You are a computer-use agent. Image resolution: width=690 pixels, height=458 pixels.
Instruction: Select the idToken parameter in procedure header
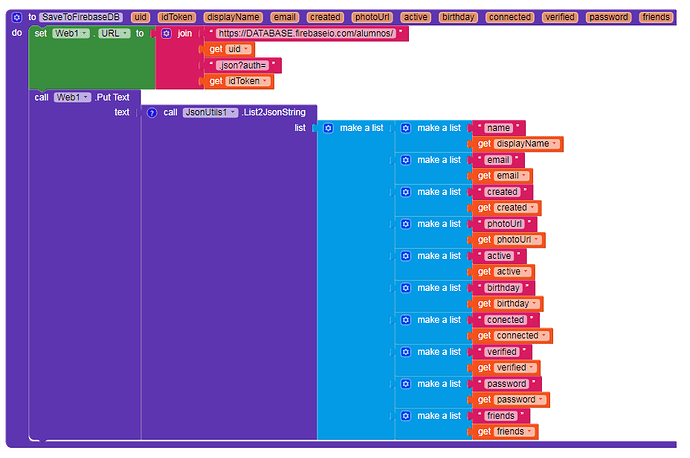176,17
